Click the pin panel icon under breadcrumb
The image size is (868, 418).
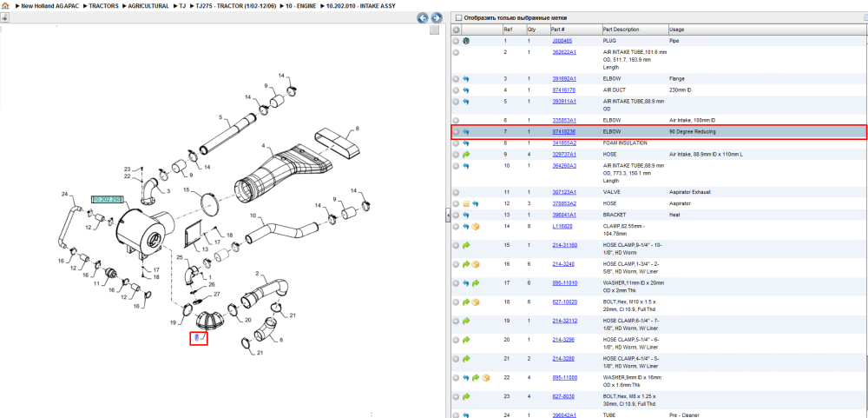pos(4,17)
